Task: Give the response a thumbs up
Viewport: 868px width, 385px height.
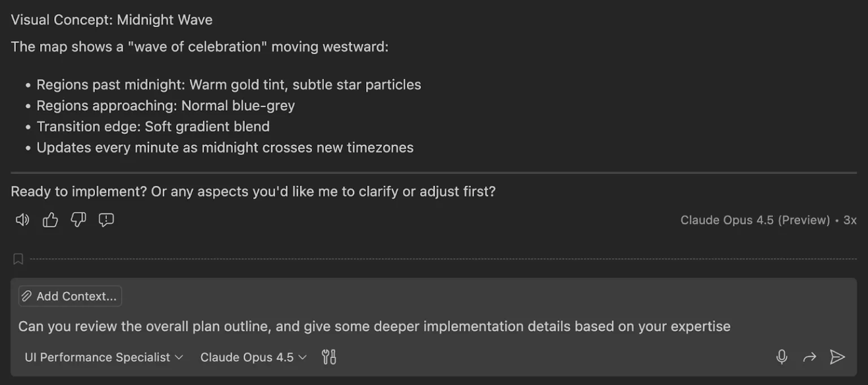Action: 50,220
